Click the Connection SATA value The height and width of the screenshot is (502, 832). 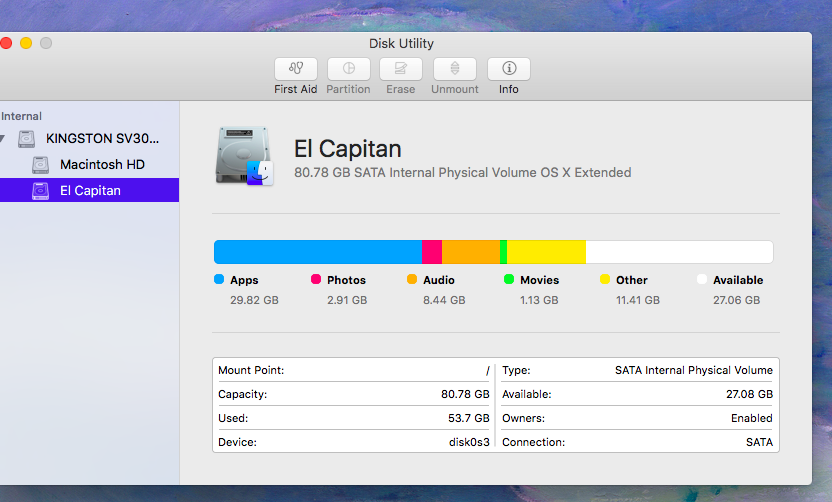pos(759,442)
